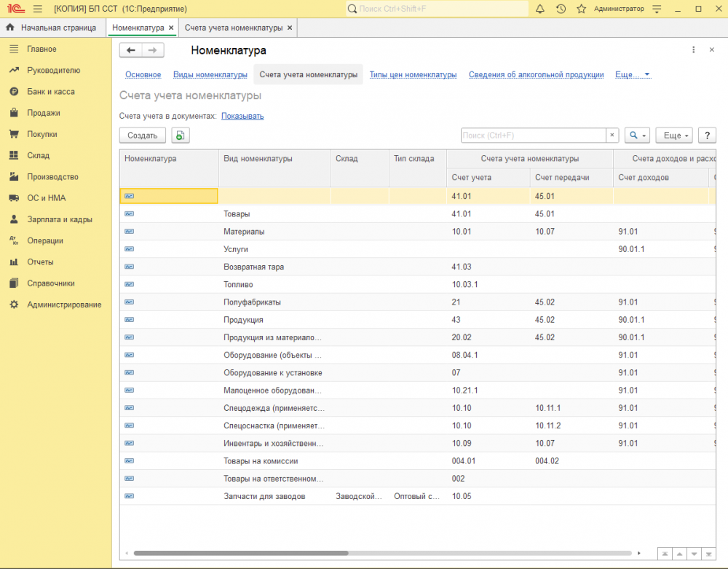
Task: Select Товары на комиссии row
Action: [417, 461]
